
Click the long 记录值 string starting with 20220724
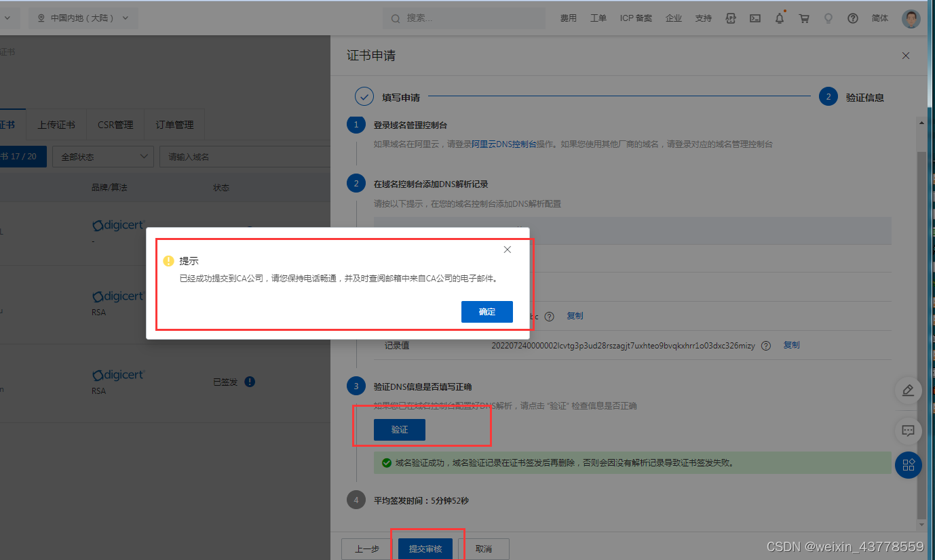pos(624,346)
